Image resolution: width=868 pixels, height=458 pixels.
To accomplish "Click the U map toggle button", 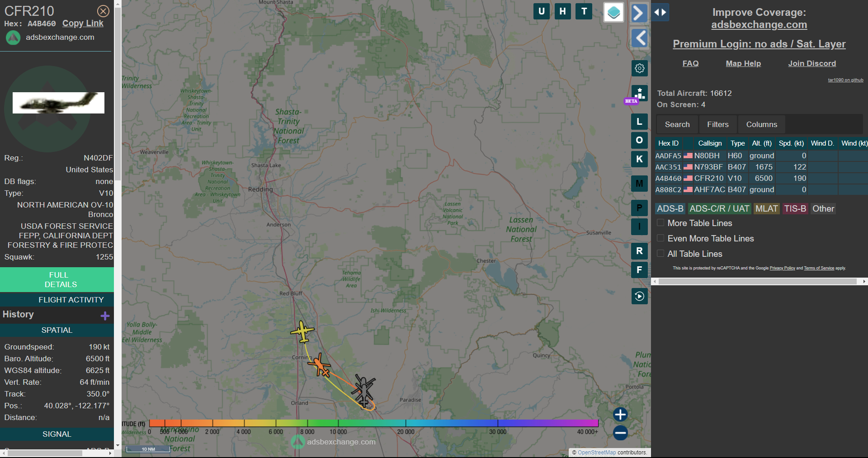I will pyautogui.click(x=541, y=11).
